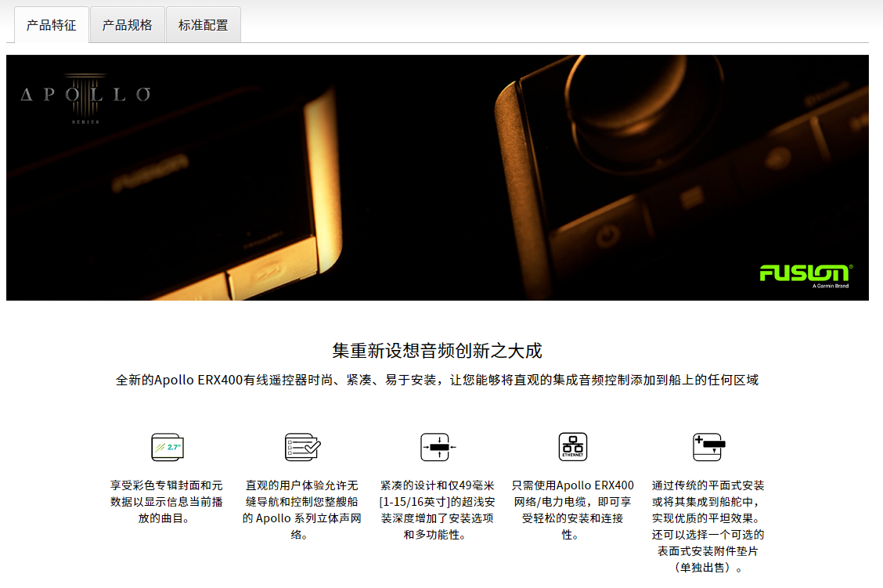
Task: Switch to the 标准配置 tab
Action: [x=204, y=25]
